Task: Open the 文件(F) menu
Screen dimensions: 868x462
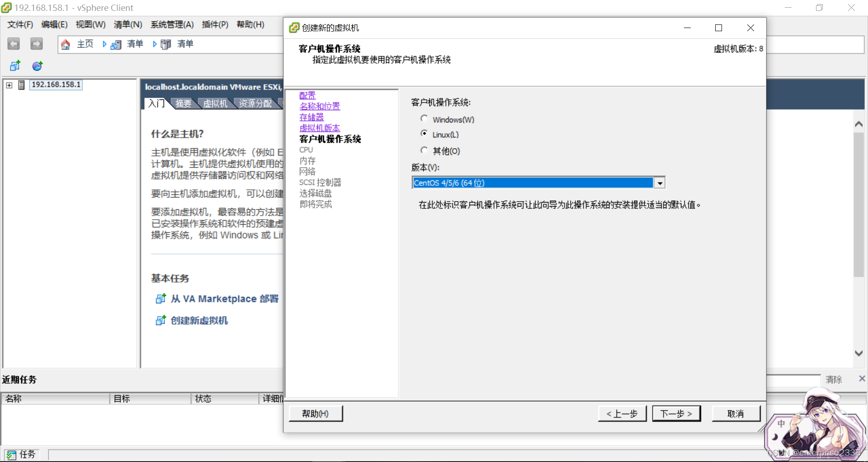Action: pyautogui.click(x=20, y=24)
